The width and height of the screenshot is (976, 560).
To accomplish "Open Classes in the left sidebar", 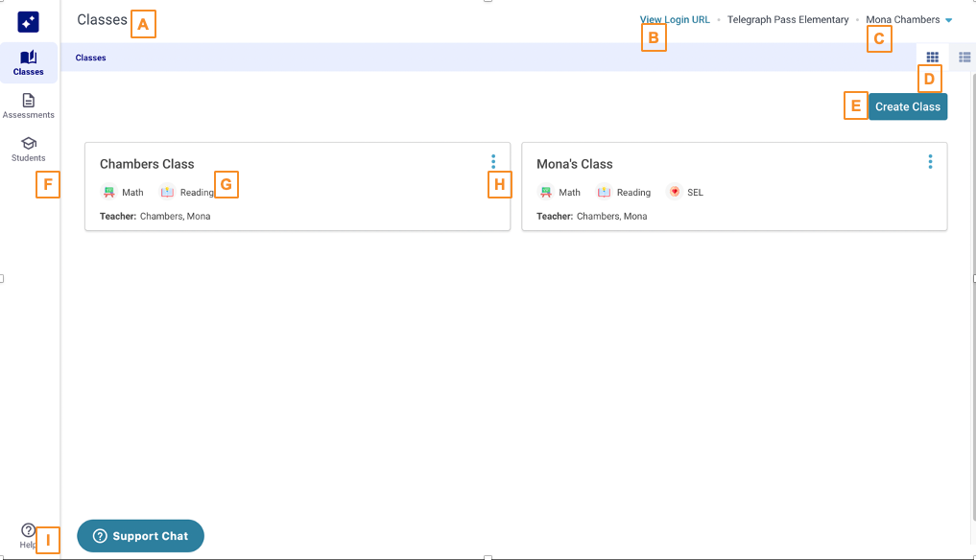I will 28,62.
